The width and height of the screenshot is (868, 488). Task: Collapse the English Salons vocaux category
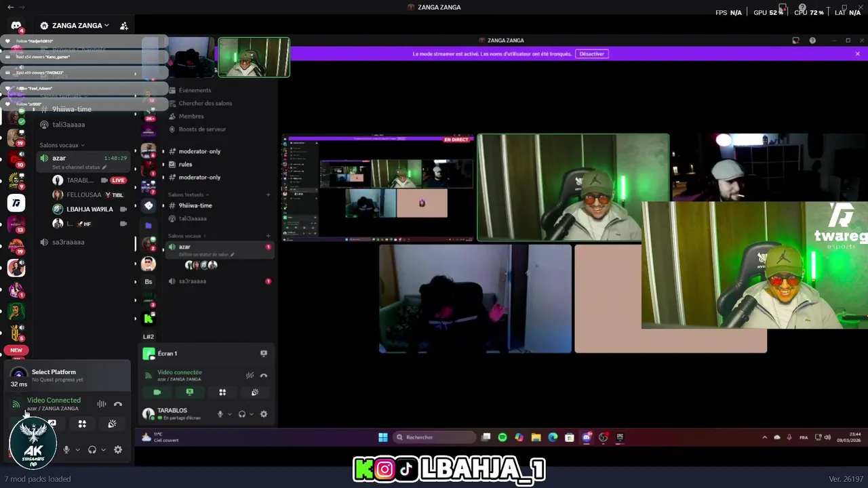[62, 145]
